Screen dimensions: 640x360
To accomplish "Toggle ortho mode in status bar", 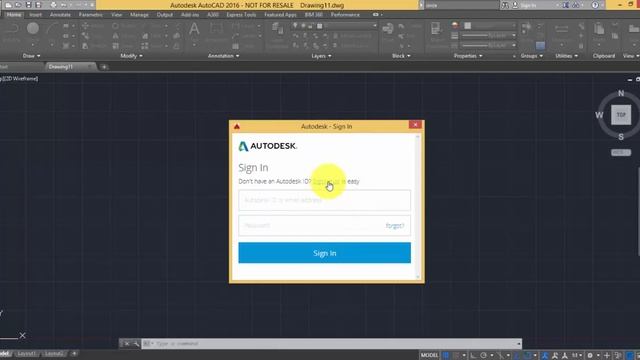I will coord(473,356).
